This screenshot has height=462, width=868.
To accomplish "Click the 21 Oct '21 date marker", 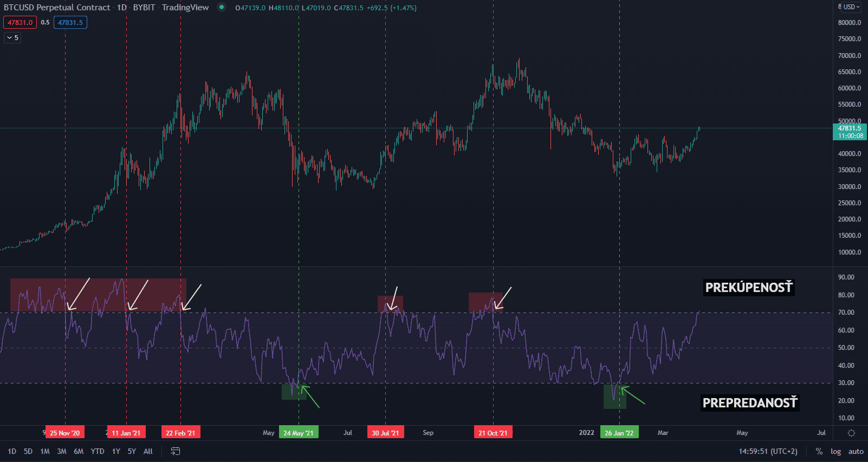I will point(493,433).
